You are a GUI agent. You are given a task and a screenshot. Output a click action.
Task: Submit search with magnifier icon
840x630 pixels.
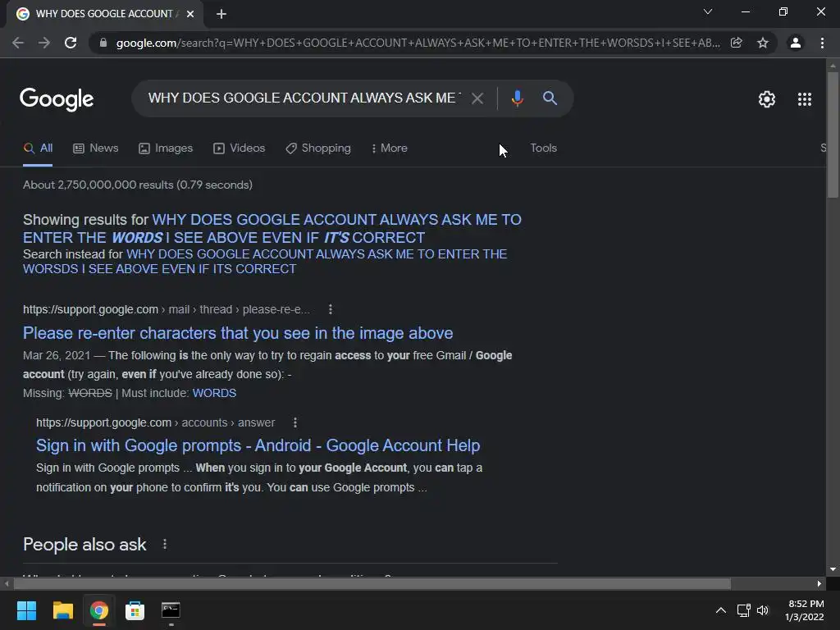tap(550, 98)
